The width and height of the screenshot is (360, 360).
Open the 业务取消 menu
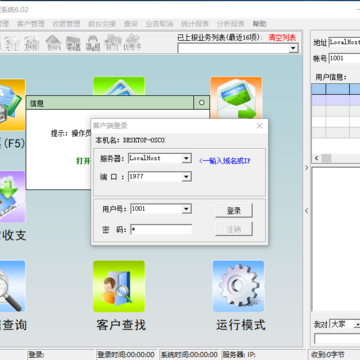coord(159,24)
